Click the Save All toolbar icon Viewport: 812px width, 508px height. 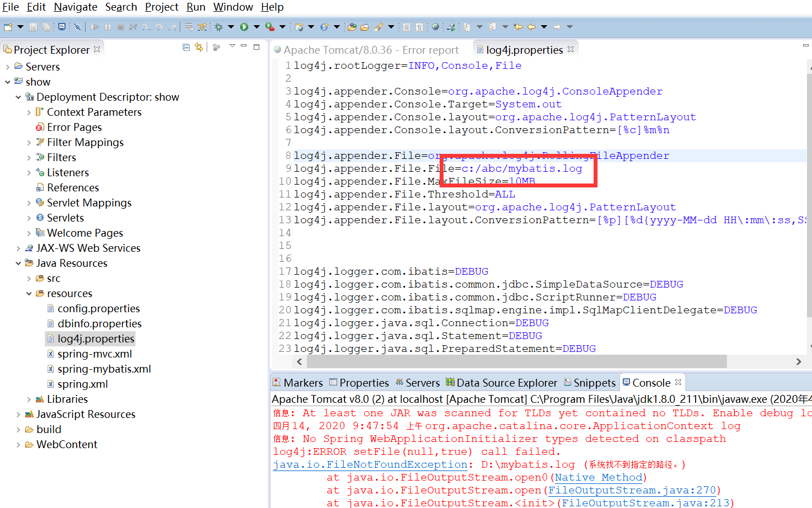(x=46, y=27)
